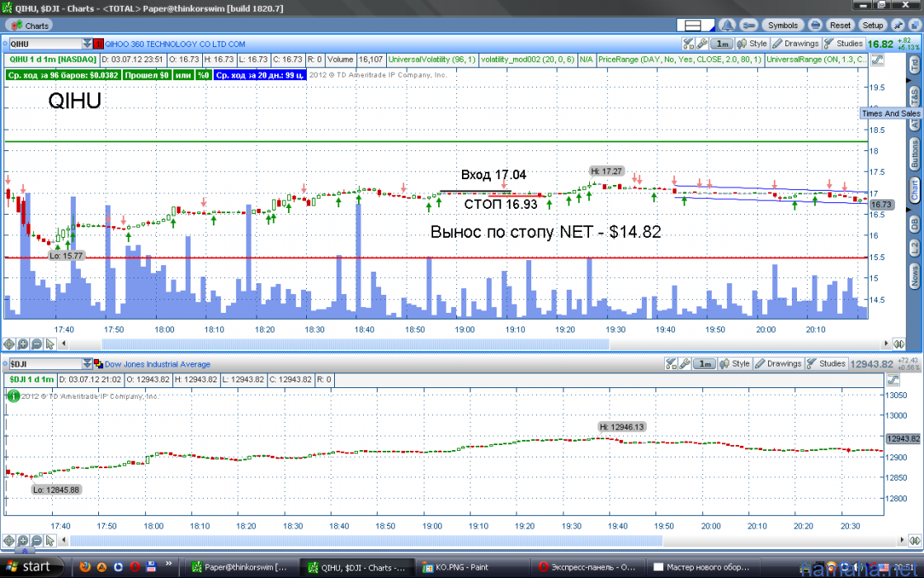Open QIHU chart Drawings menu
This screenshot has width=924, height=578.
pos(795,44)
